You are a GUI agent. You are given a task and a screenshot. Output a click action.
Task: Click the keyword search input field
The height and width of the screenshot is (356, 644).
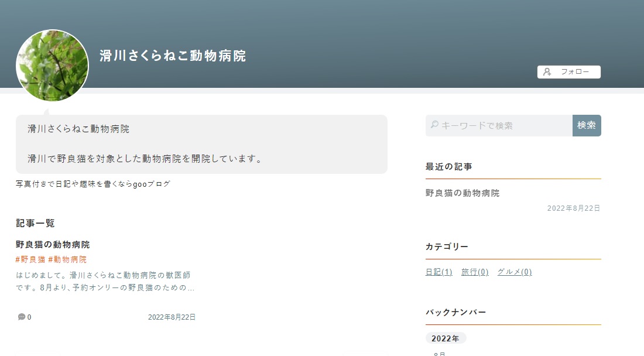(x=498, y=124)
